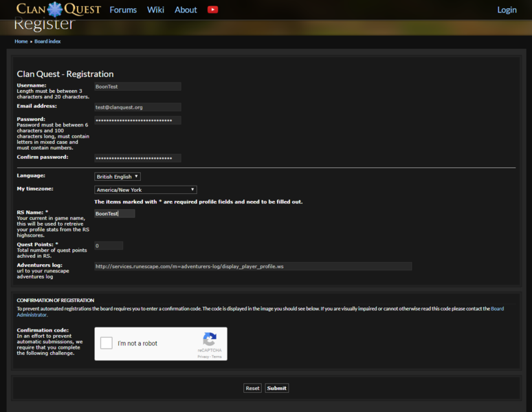Click the reCAPTCHA logo icon
The width and height of the screenshot is (532, 412).
point(210,338)
